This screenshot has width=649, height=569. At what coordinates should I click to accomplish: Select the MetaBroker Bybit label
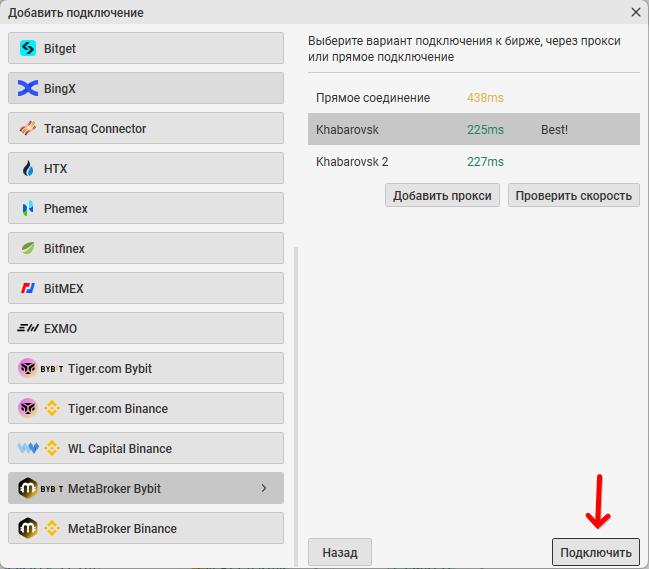[x=114, y=489]
